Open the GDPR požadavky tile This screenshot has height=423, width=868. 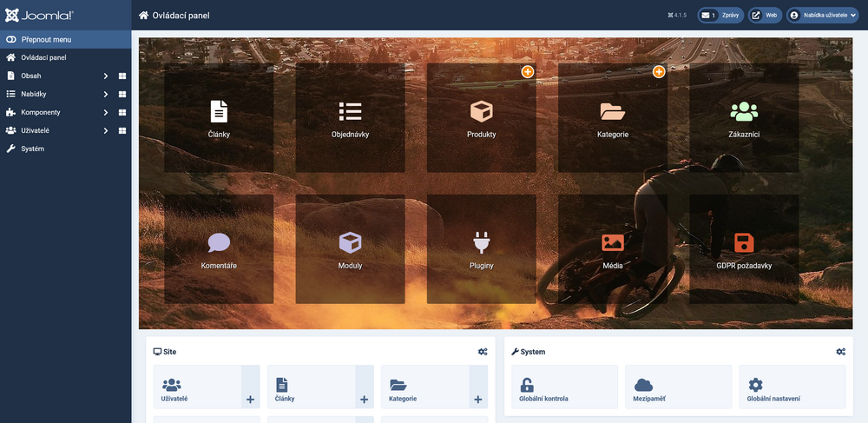click(x=744, y=249)
